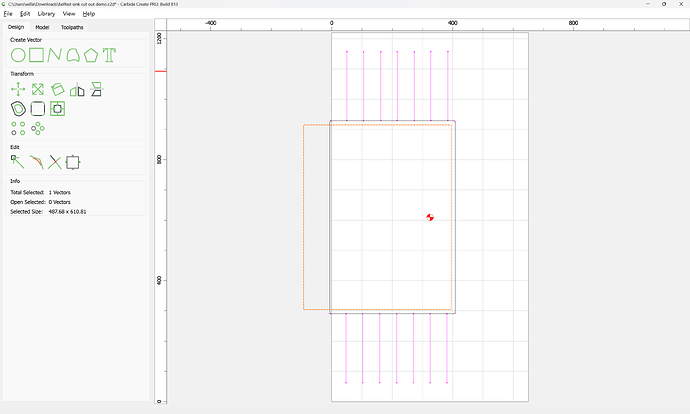Switch to the Toolpaths tab

pos(72,27)
